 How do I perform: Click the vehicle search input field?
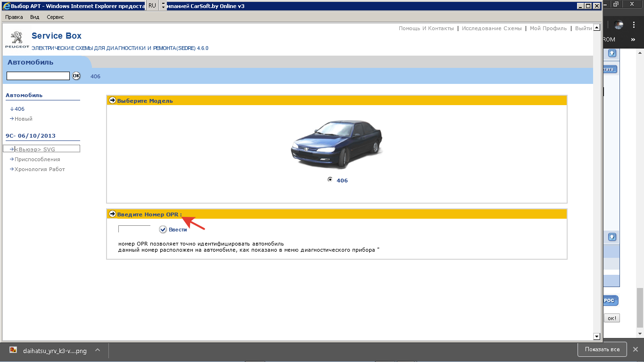tap(38, 76)
